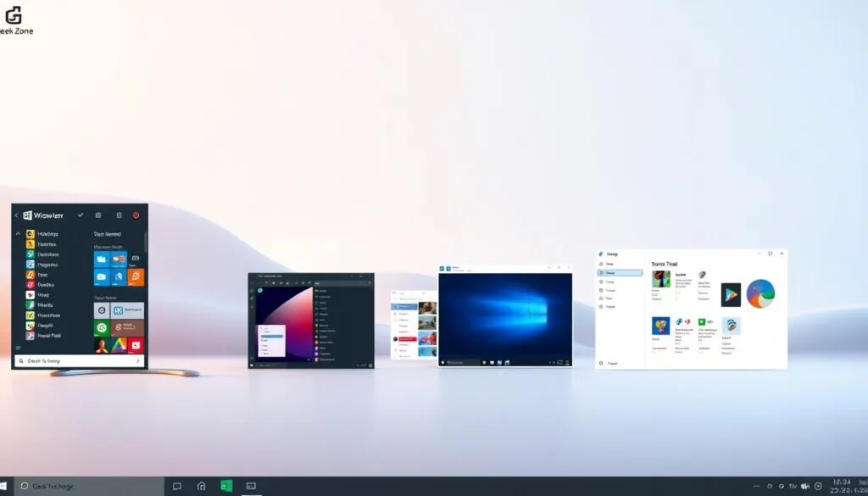Open the speech-bubble icon on the taskbar

tap(176, 486)
